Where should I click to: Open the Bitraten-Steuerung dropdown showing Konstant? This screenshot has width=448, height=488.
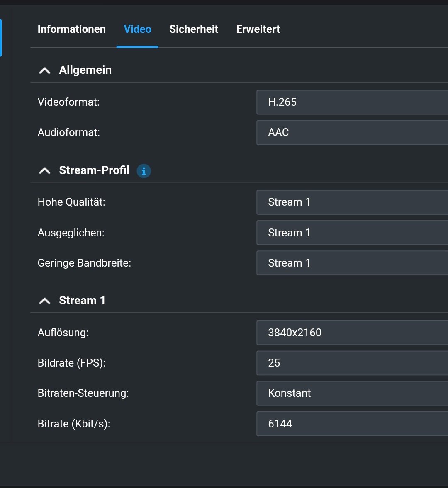pos(352,393)
